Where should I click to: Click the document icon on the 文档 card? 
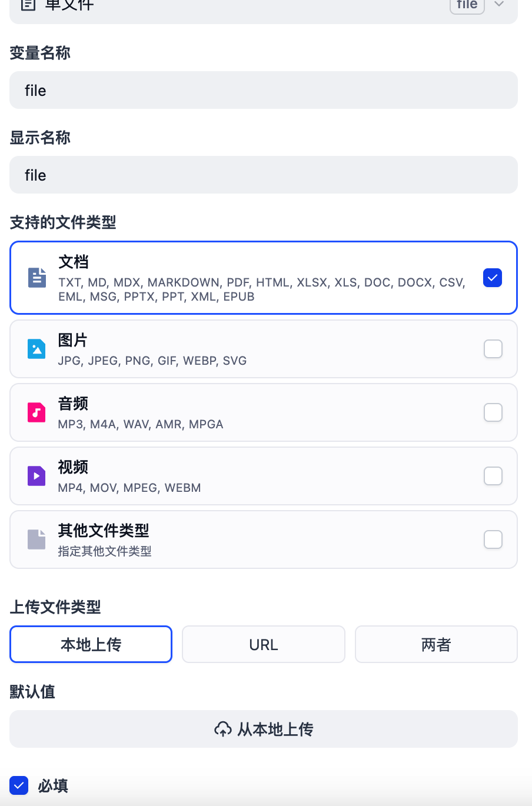(36, 278)
